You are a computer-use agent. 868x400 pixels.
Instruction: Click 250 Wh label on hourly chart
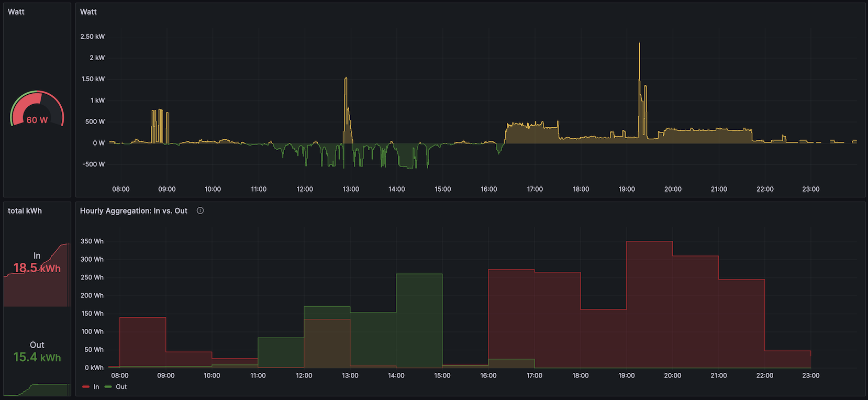[x=92, y=277]
